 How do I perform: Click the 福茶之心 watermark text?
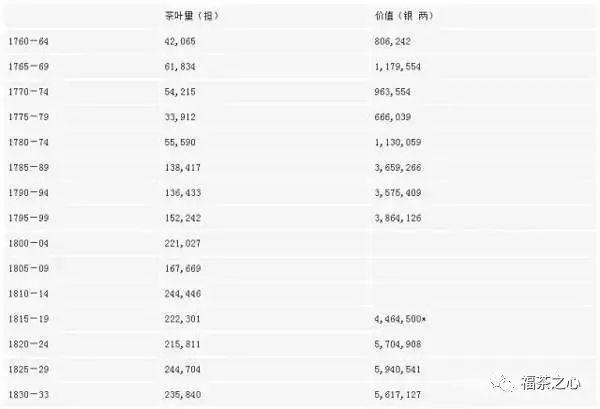point(551,383)
